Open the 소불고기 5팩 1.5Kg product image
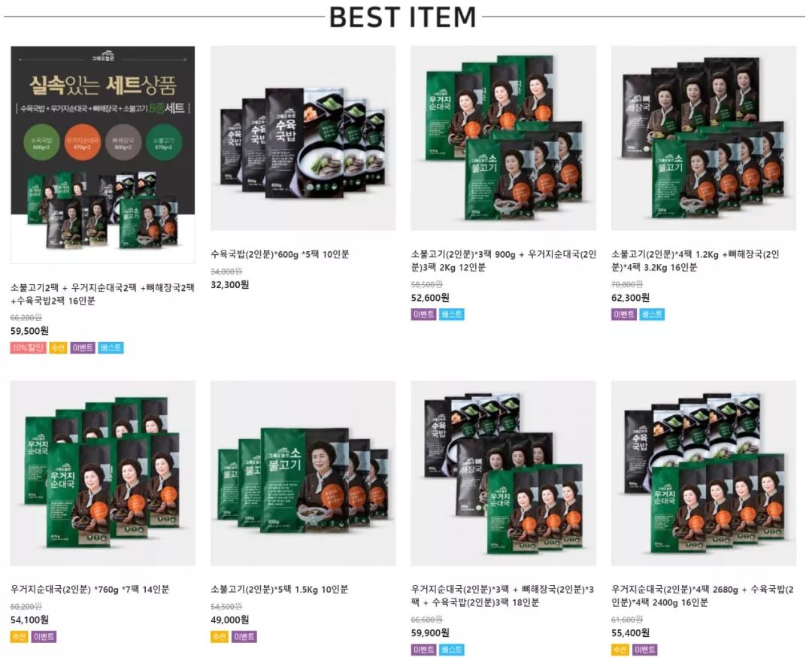 point(303,473)
